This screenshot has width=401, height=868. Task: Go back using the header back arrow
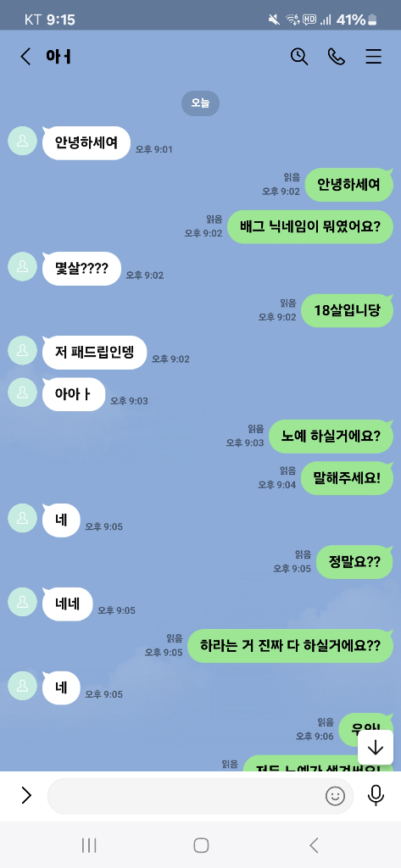coord(25,57)
